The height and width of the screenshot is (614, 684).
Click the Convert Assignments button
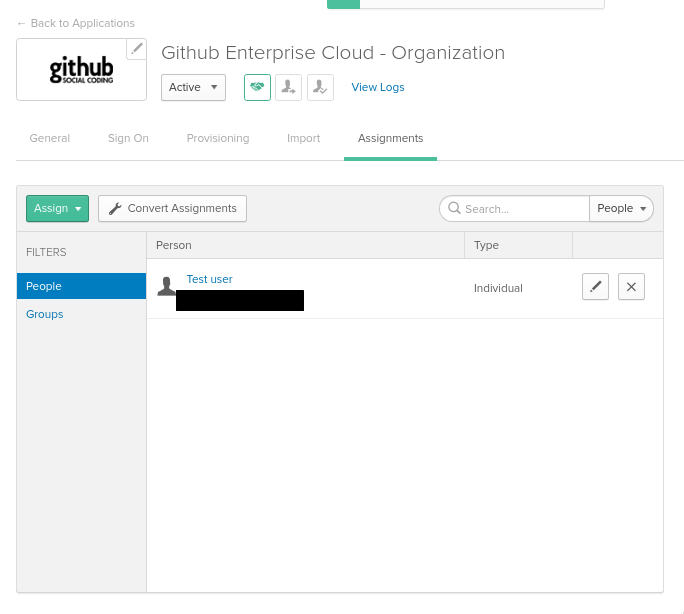point(172,208)
